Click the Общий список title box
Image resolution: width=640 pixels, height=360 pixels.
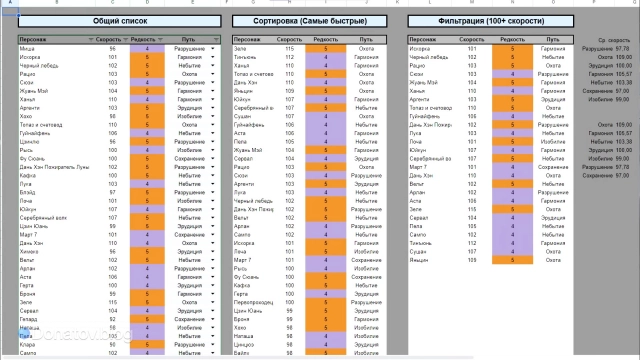pos(120,21)
